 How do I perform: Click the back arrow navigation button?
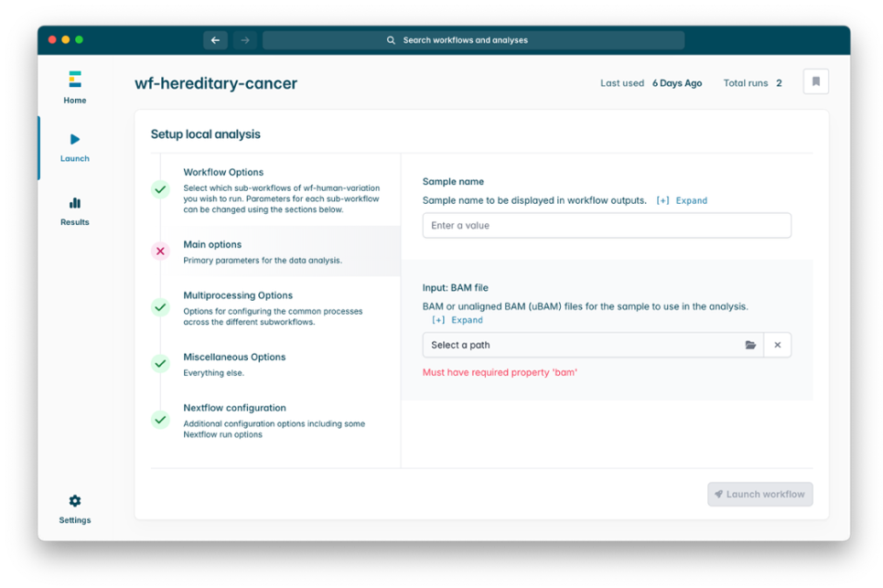215,40
